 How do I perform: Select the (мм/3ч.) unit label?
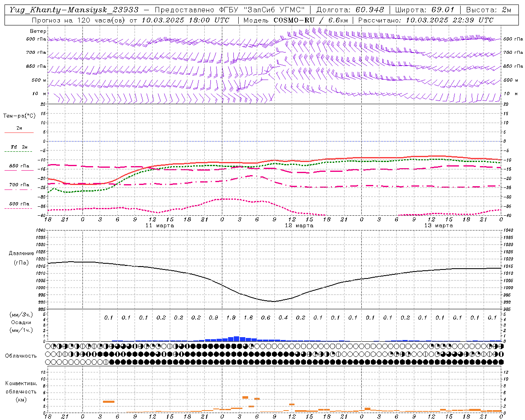point(21,315)
